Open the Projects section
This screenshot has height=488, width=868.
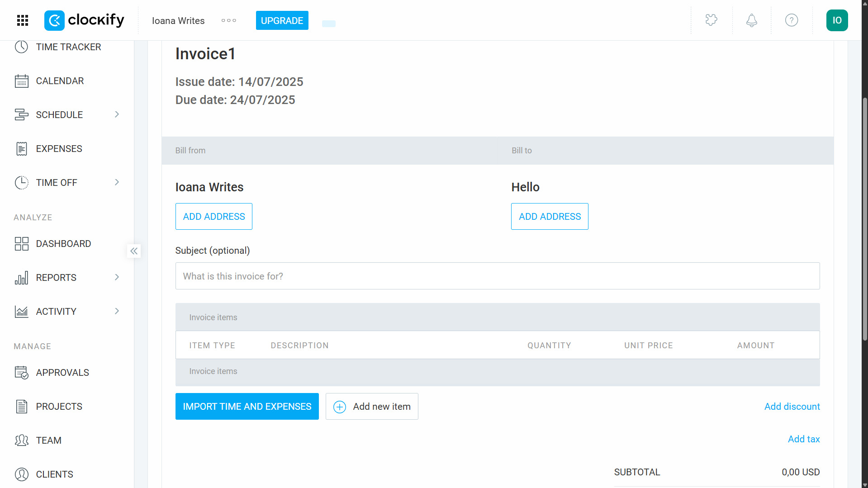coord(59,406)
